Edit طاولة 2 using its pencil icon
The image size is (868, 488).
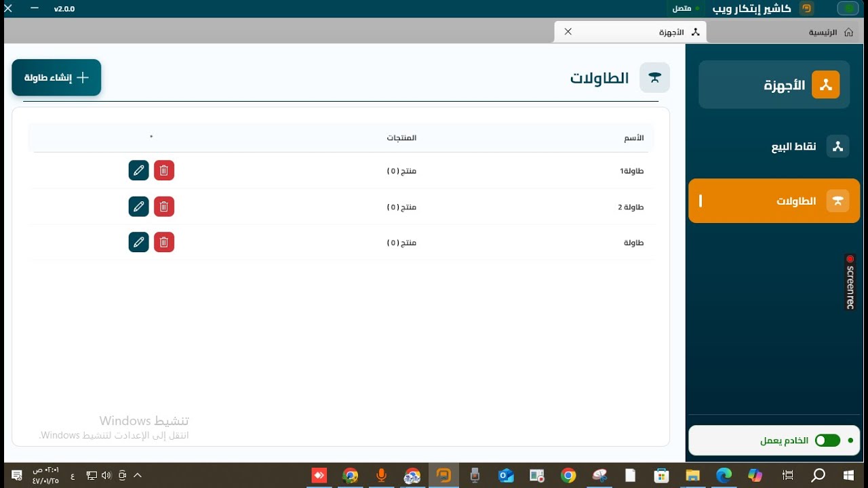coord(138,207)
